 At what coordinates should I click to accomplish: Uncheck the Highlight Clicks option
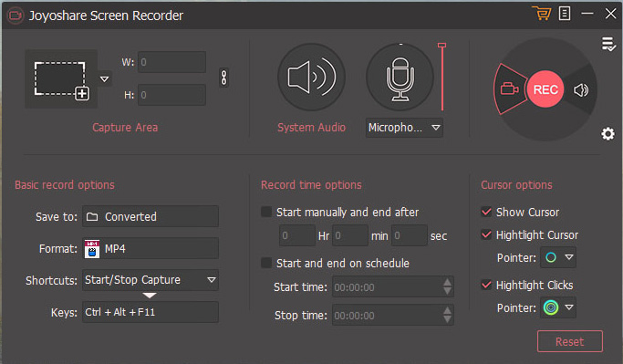coord(486,285)
